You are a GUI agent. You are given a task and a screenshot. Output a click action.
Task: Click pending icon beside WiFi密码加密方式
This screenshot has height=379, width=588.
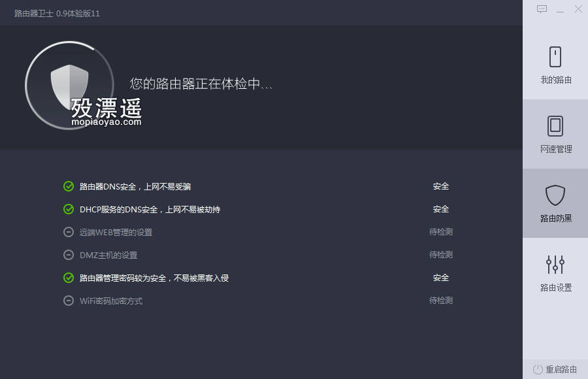[x=69, y=301]
